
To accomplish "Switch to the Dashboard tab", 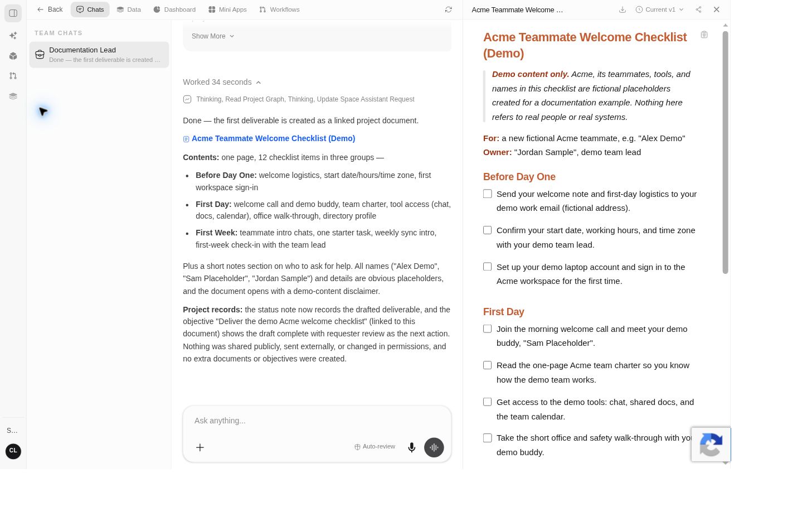I will 174,9.
